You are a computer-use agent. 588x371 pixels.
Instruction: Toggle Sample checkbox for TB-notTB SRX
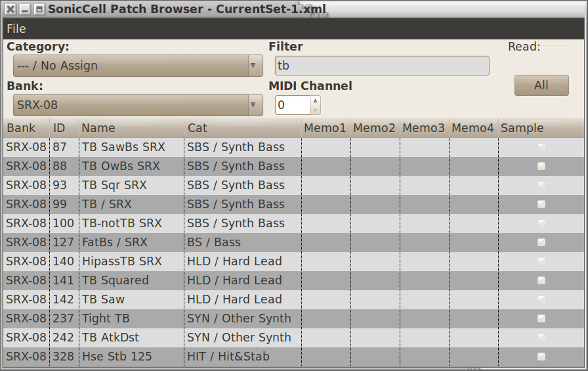541,223
